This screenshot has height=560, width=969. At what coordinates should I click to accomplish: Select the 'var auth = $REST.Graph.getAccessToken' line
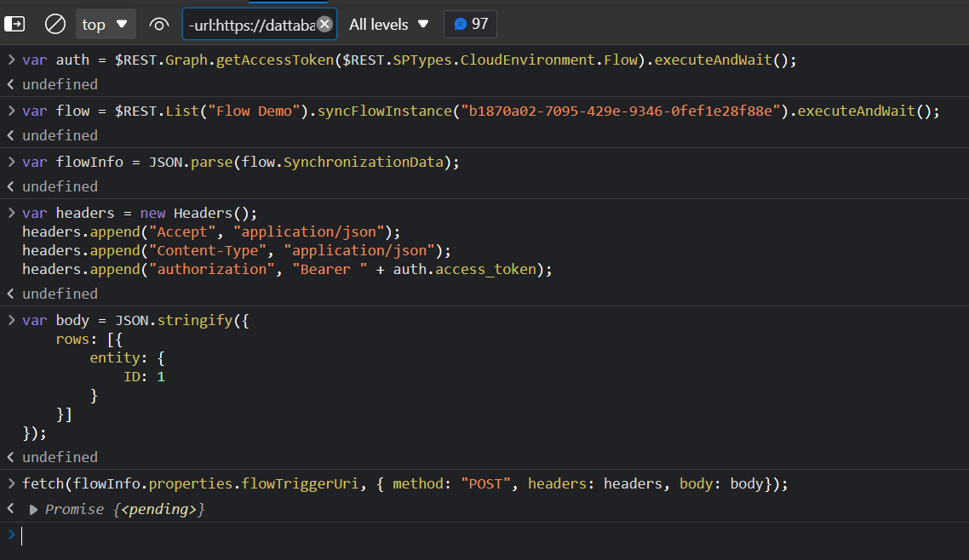click(x=410, y=60)
